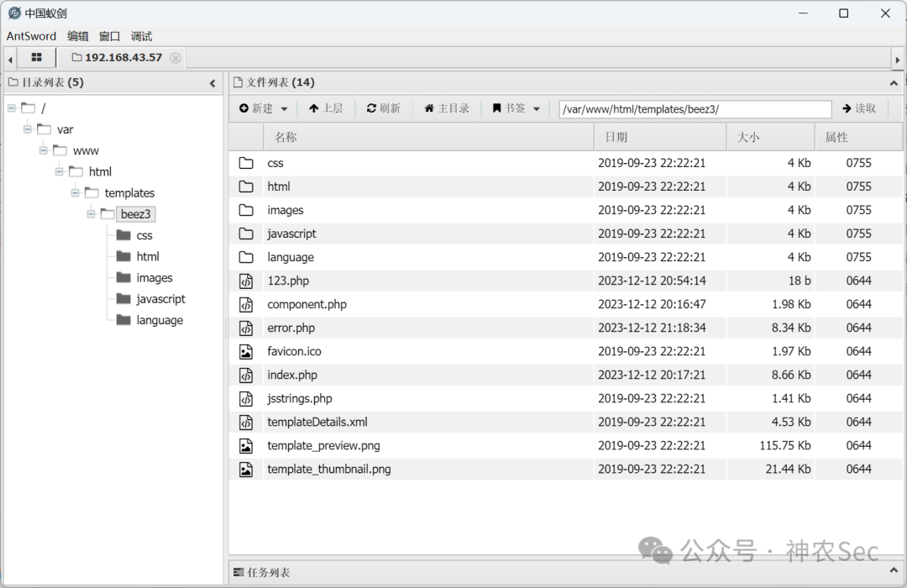Close the 192.168.43.57 tab
Viewport: 907px width, 588px height.
coord(176,58)
